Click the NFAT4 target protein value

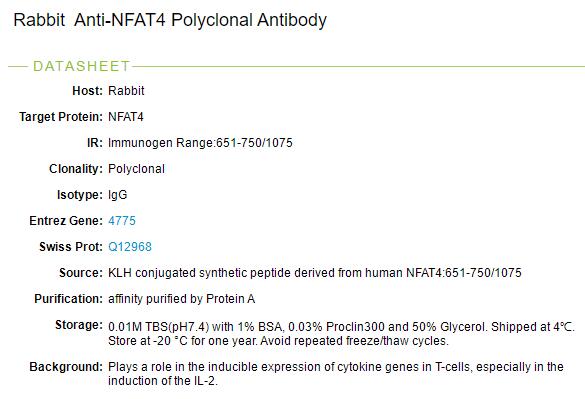coord(126,117)
